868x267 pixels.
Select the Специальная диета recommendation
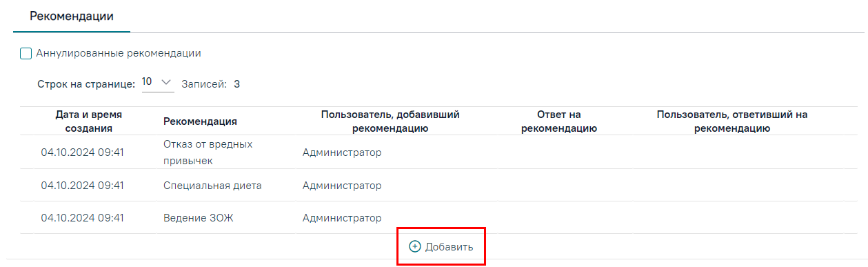[x=212, y=186]
